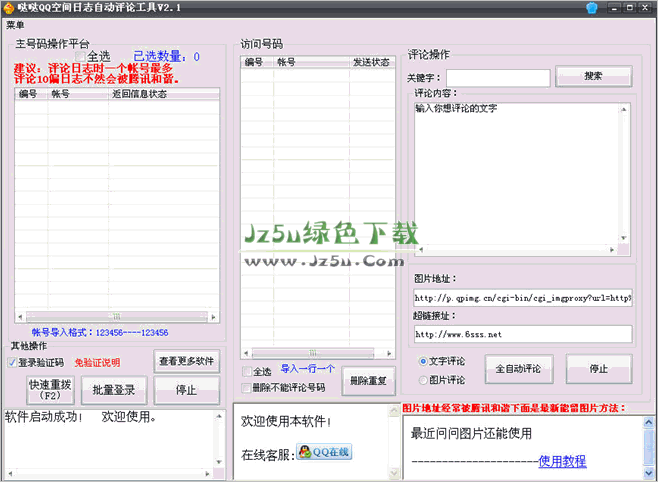Click the 关键字 input field

(498, 78)
